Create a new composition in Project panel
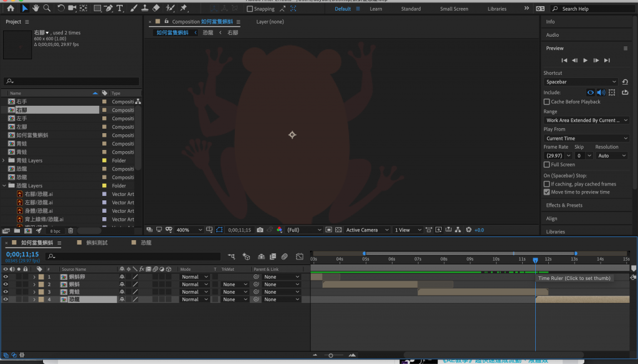The height and width of the screenshot is (364, 638). point(27,231)
